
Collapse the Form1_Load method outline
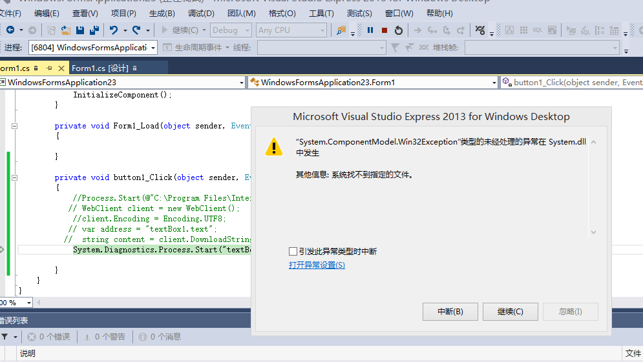[14, 126]
